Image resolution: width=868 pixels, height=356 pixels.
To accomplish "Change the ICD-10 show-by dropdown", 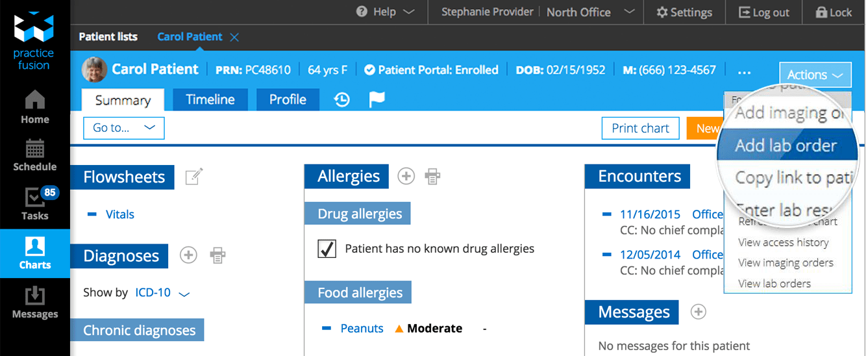I will click(162, 293).
